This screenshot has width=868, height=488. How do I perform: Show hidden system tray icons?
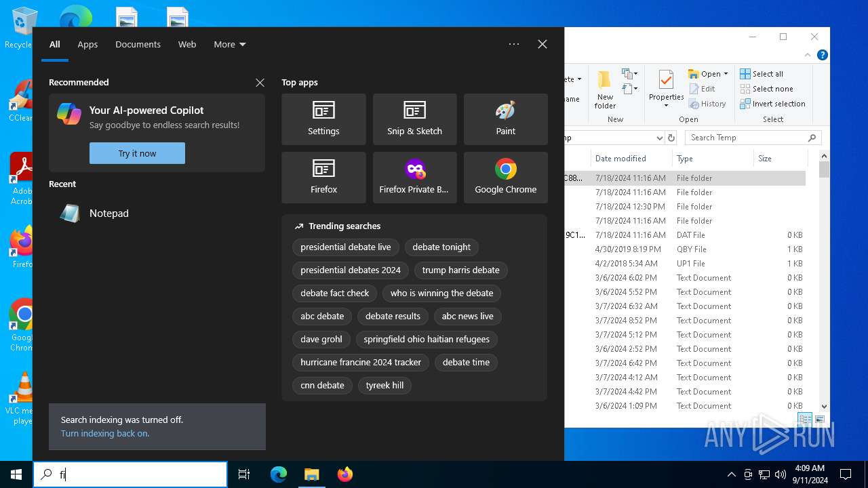click(731, 474)
